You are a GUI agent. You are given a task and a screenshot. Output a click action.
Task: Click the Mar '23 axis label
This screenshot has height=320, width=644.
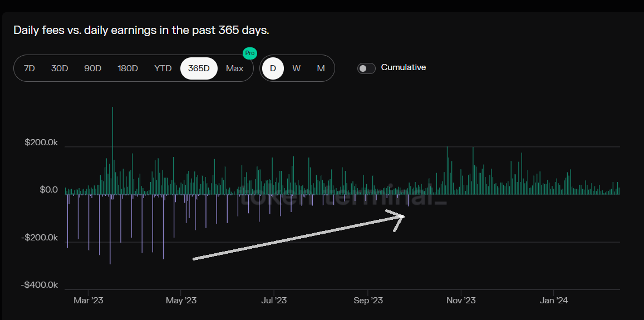[x=89, y=301]
